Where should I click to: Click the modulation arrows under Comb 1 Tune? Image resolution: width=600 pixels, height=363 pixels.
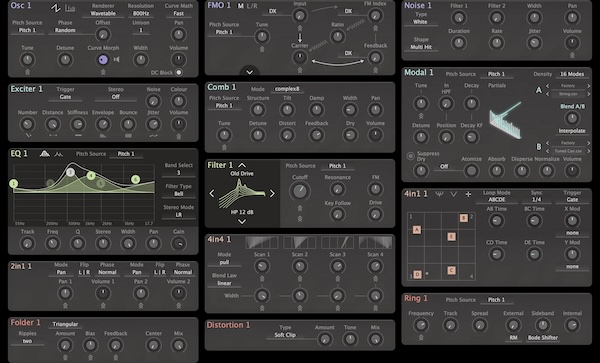point(224,147)
